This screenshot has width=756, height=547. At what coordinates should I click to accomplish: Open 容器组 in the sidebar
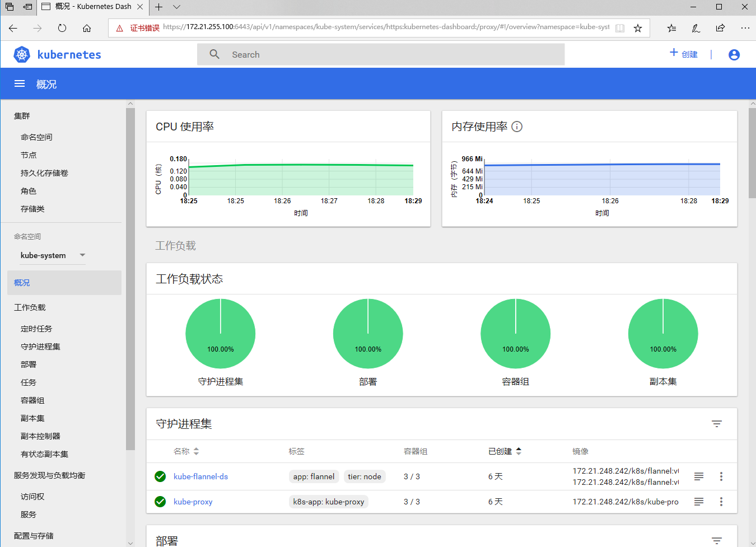(32, 400)
